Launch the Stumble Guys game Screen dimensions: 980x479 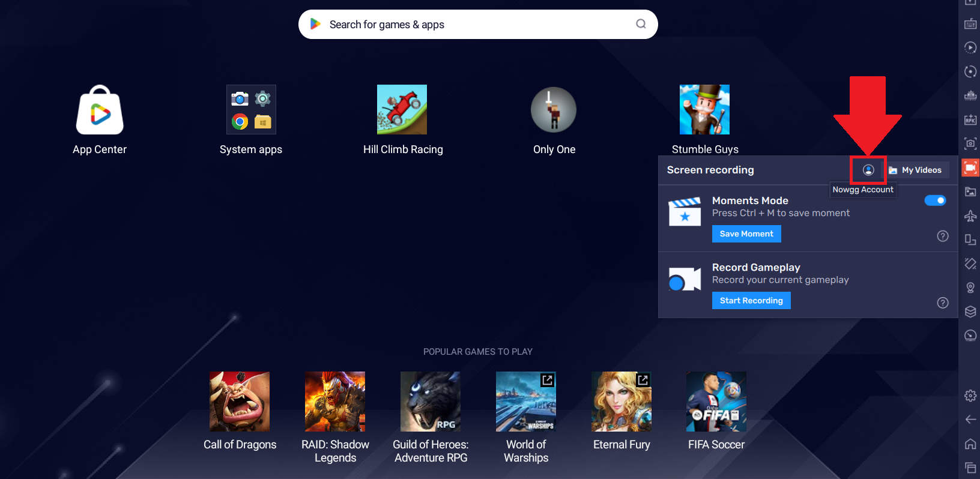pos(704,109)
